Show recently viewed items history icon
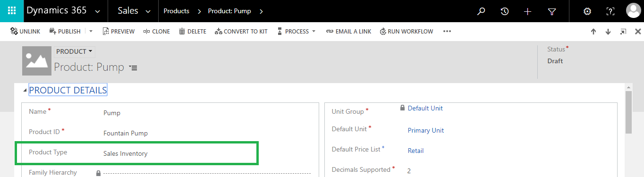 click(505, 11)
